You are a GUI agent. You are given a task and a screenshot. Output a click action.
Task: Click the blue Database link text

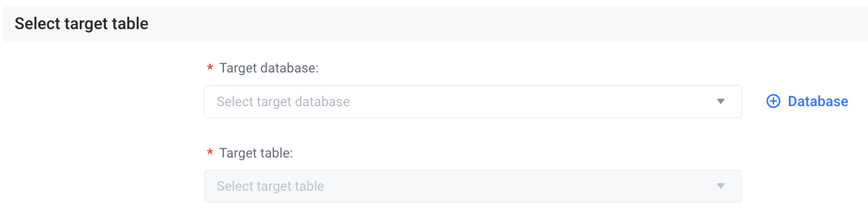coord(818,102)
